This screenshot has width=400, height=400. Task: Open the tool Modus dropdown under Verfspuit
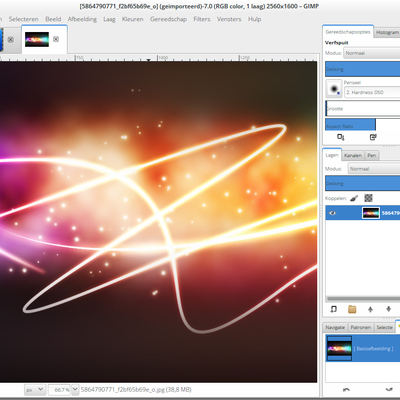(x=372, y=53)
